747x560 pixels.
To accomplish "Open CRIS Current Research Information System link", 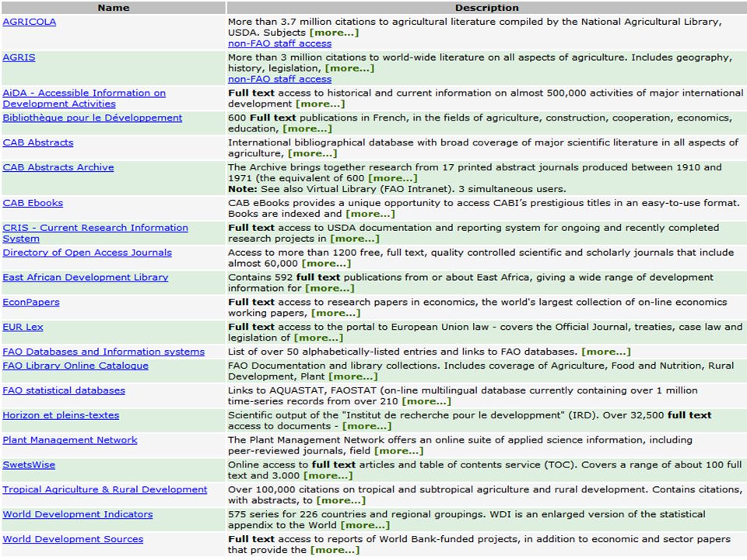I will click(x=95, y=233).
